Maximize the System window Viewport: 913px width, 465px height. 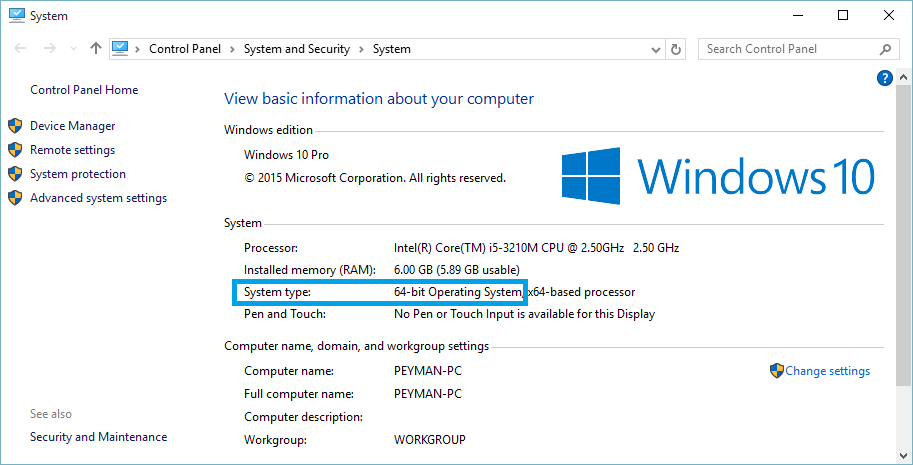coord(843,16)
